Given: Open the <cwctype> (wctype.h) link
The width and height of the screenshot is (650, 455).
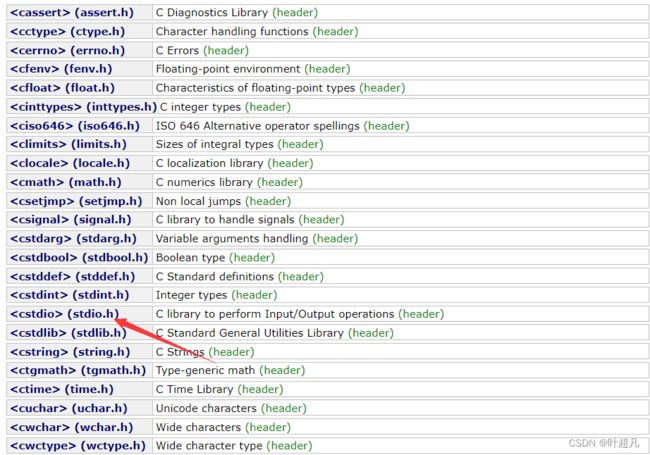Looking at the screenshot, I should point(78,446).
